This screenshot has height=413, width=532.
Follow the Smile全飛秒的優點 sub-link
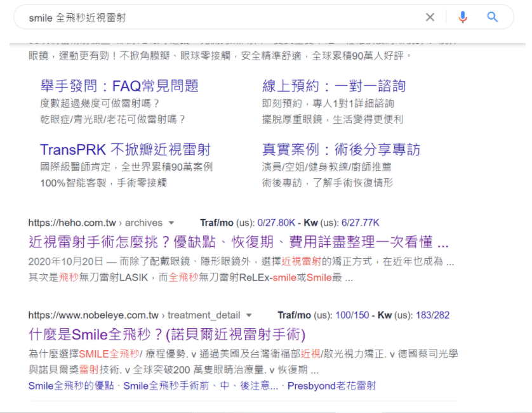71,386
